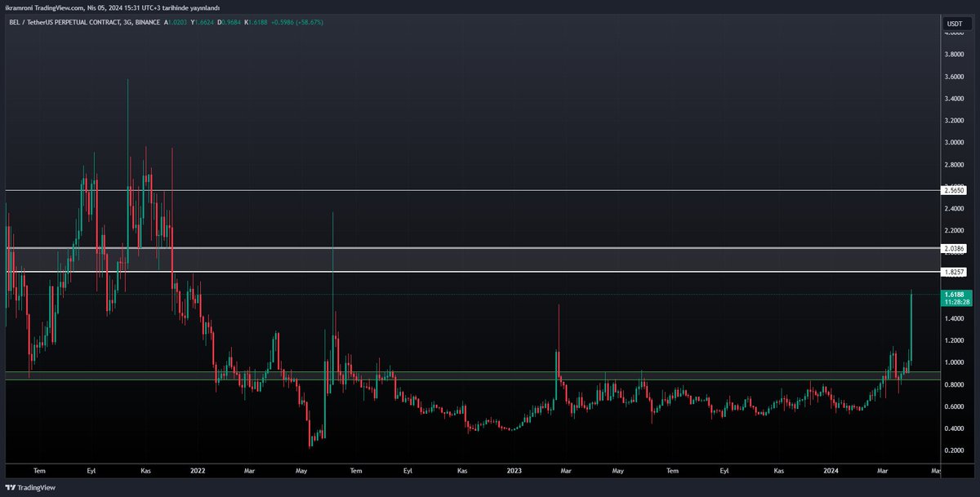This screenshot has width=980, height=497.
Task: Click the TradingView logo
Action: [x=32, y=487]
